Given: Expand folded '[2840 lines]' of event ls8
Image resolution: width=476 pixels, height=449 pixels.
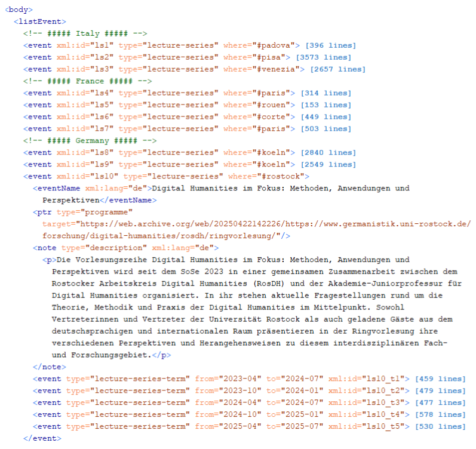Looking at the screenshot, I should [328, 153].
